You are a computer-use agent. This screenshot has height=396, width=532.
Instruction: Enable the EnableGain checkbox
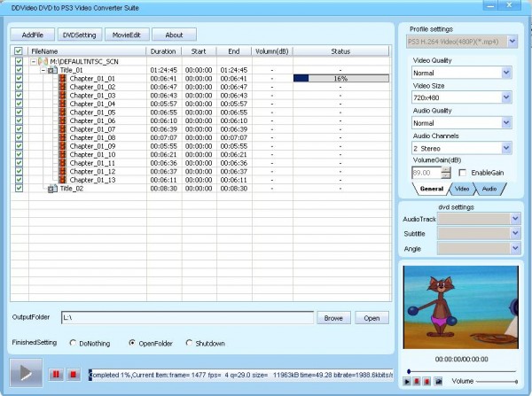(x=462, y=173)
